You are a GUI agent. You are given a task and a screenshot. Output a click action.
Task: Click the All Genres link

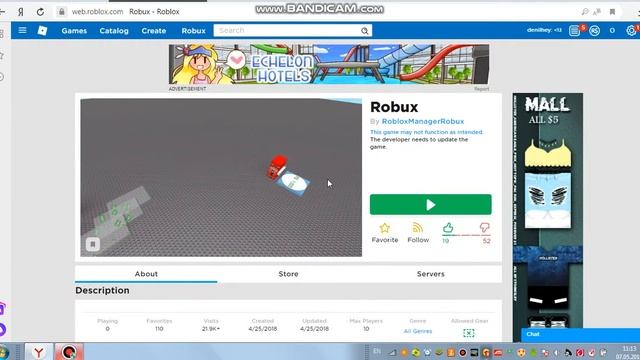(x=418, y=331)
